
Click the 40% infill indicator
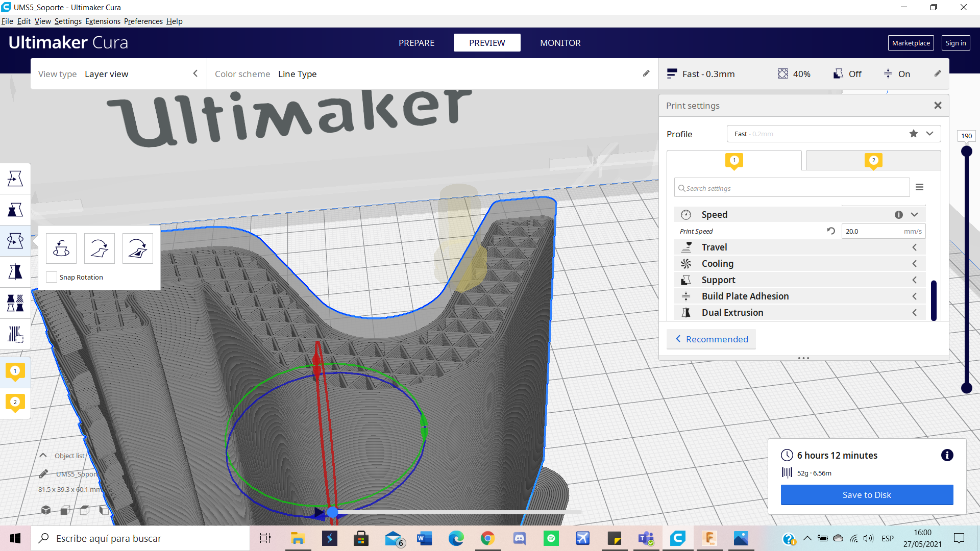(x=794, y=74)
